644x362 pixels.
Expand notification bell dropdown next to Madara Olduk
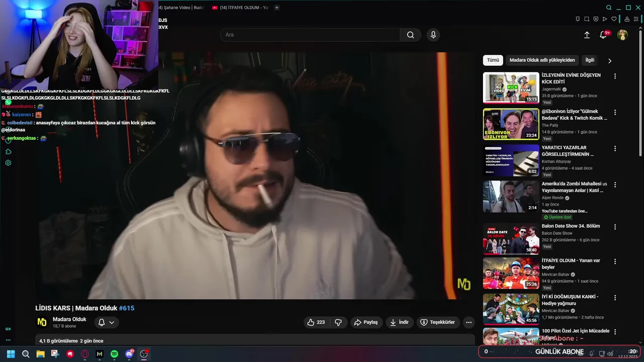click(x=106, y=322)
